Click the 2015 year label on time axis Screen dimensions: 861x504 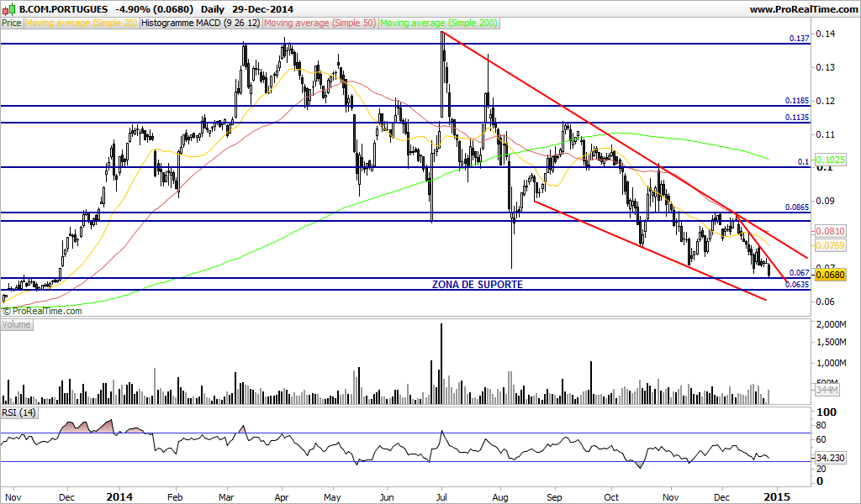pos(776,497)
